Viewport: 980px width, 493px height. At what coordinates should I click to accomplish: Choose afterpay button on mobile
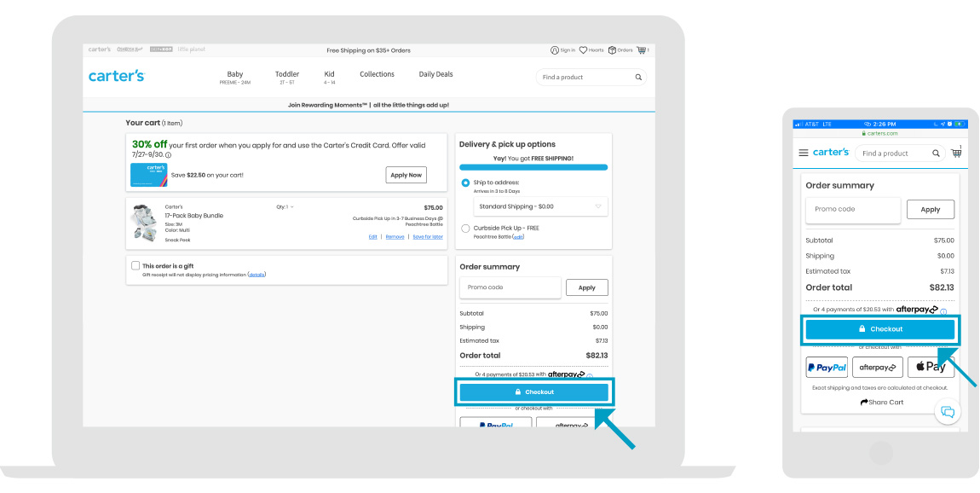click(x=878, y=368)
